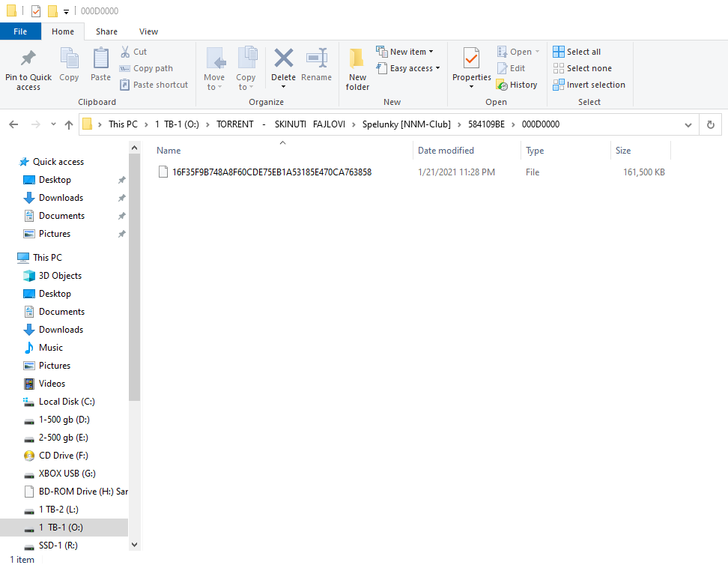Expand chevron after Spelunky [NNM-Club] breadcrumb
This screenshot has height=568, width=728.
459,124
